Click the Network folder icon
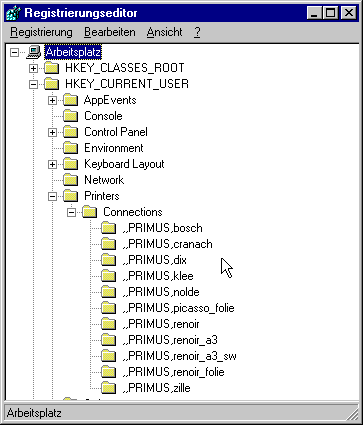The width and height of the screenshot is (363, 425). (71, 180)
